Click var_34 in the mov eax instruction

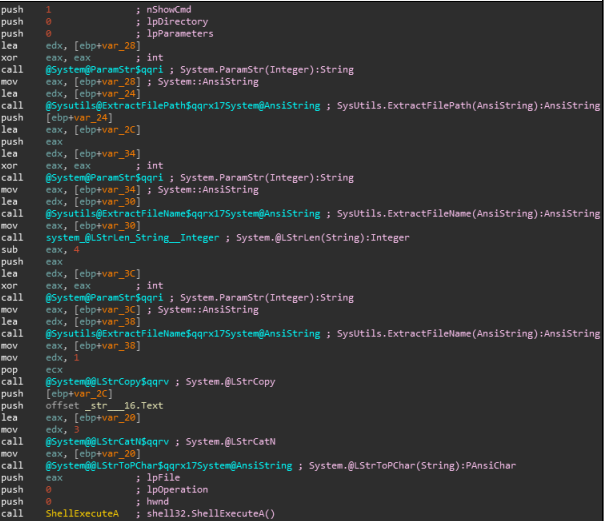pyautogui.click(x=119, y=189)
